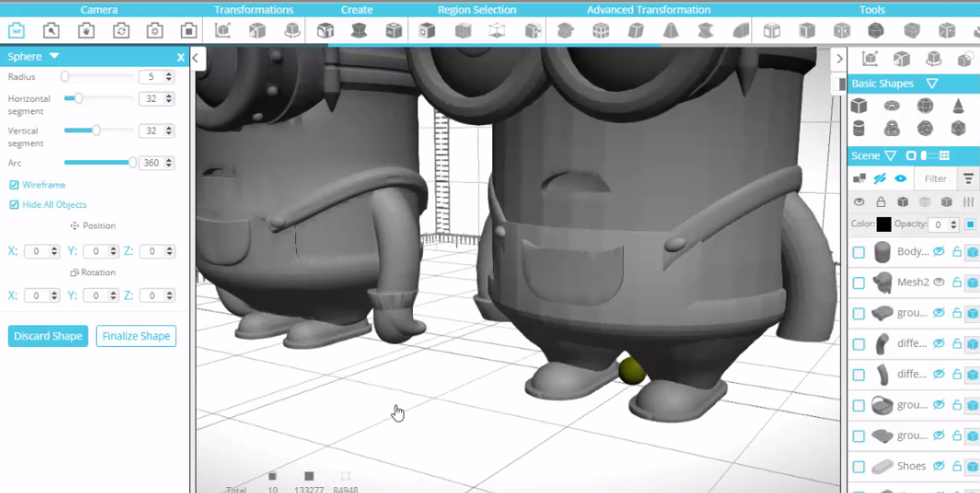Add a torus knot from Basic Shapes
This screenshot has height=493, width=980.
pyautogui.click(x=892, y=128)
